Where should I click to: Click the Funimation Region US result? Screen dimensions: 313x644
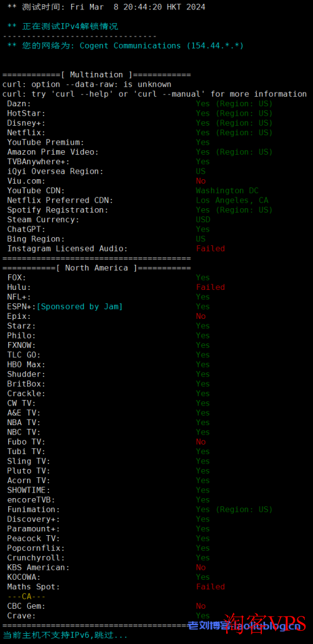(234, 509)
